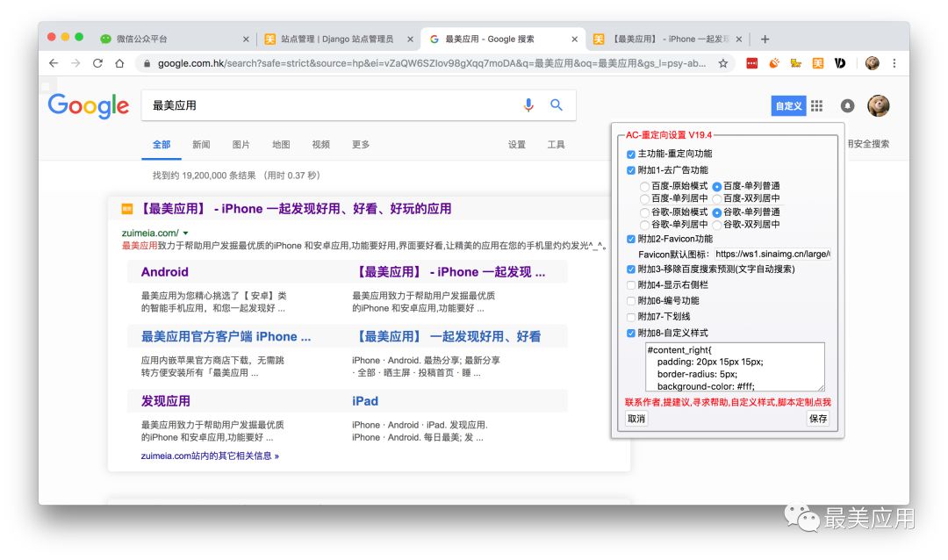Open zuimeia.com站内的其它相关信息 link
The image size is (948, 560).
(210, 456)
